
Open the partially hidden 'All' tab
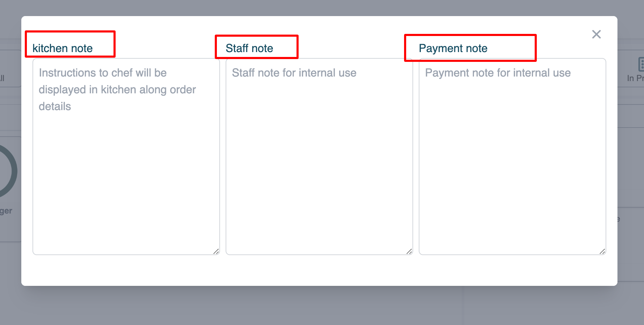(3, 78)
